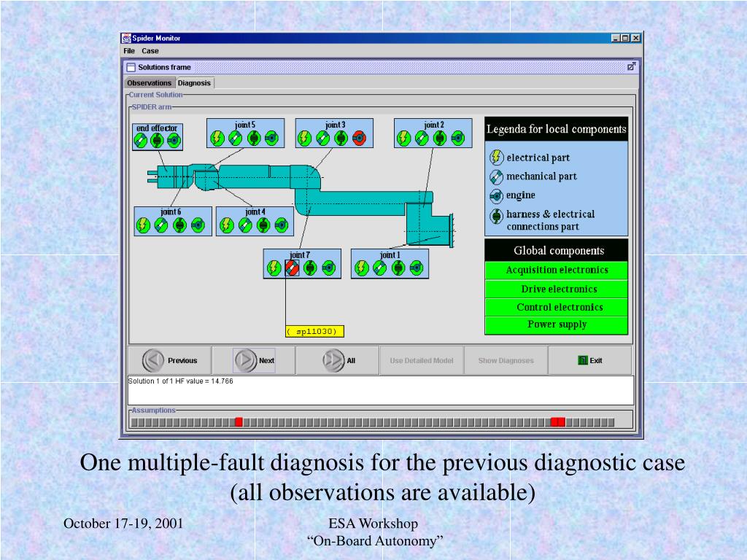Click engine legend icon

(x=496, y=195)
